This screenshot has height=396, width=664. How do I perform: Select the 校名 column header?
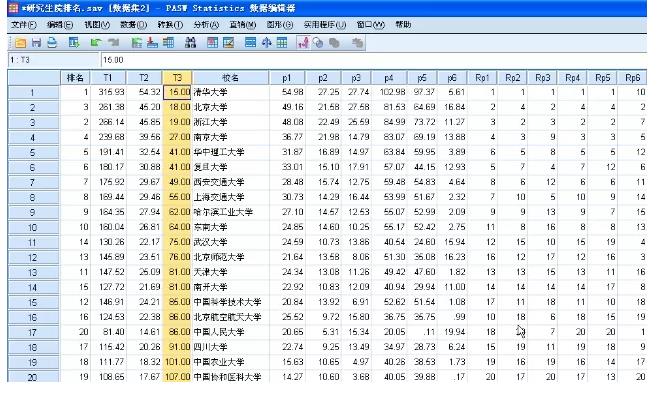click(230, 78)
